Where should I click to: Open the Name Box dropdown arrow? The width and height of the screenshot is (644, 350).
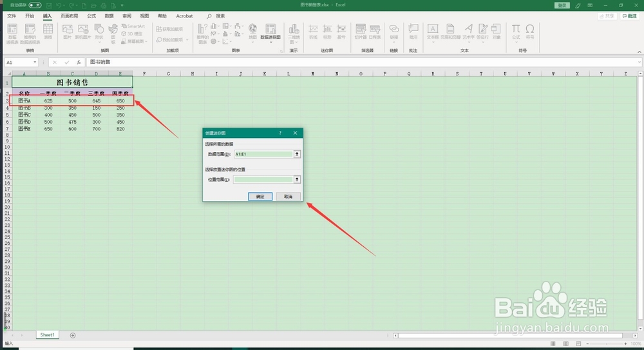pos(35,62)
